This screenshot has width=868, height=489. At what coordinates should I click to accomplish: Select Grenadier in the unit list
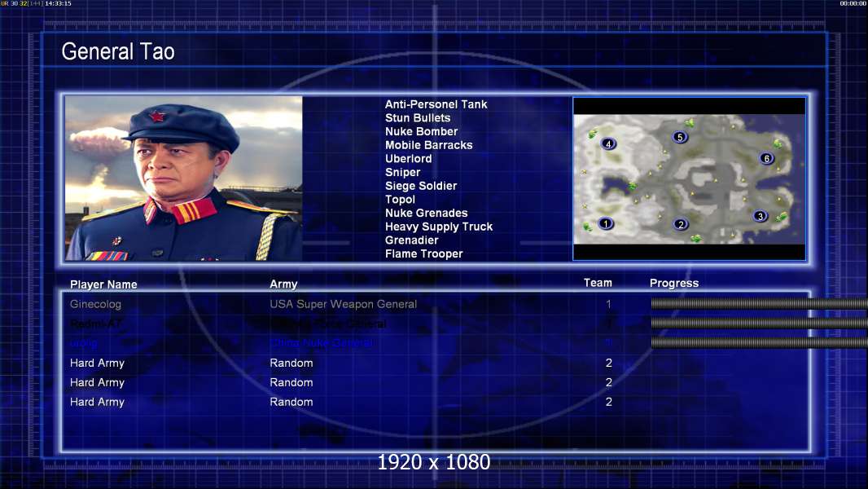[411, 240]
